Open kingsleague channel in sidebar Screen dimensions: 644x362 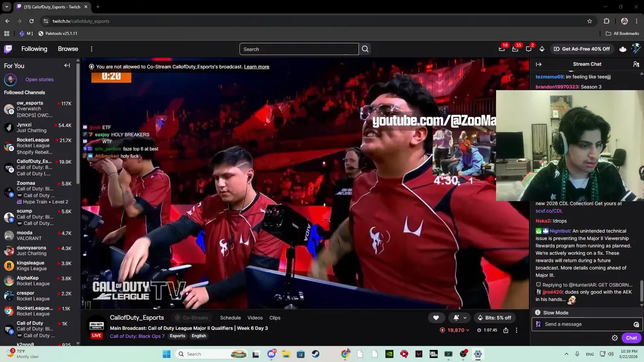pyautogui.click(x=38, y=265)
